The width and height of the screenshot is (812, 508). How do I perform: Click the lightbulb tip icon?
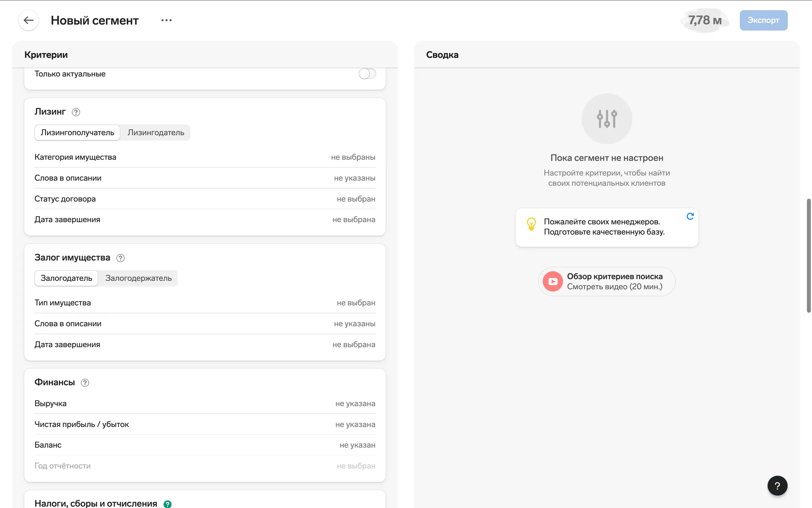[531, 224]
